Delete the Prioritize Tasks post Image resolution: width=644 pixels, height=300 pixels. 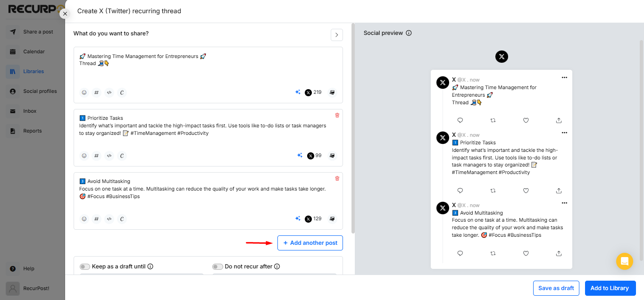[x=337, y=115]
